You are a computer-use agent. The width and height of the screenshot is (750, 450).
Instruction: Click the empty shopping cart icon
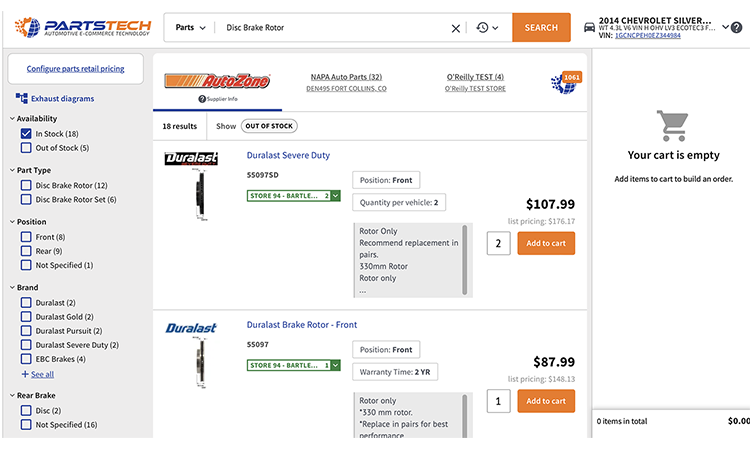(x=672, y=127)
